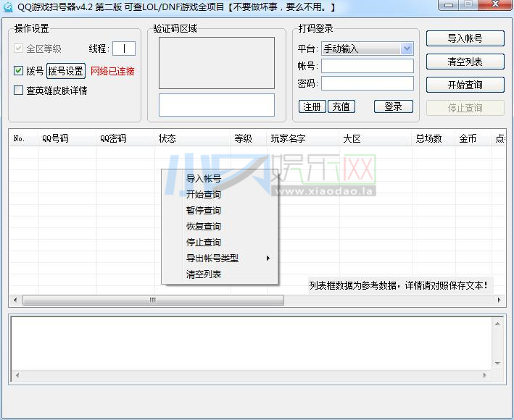Click the table scroll right arrow
The height and width of the screenshot is (420, 514).
click(x=499, y=300)
